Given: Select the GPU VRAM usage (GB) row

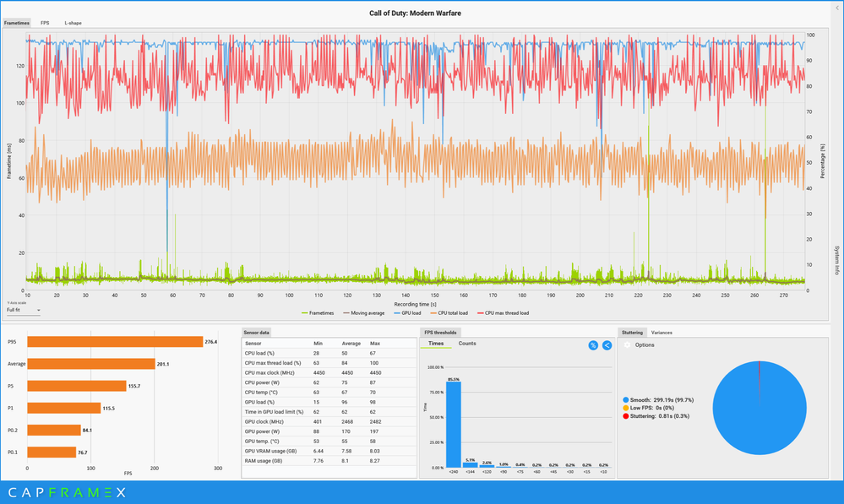Looking at the screenshot, I should coord(329,451).
